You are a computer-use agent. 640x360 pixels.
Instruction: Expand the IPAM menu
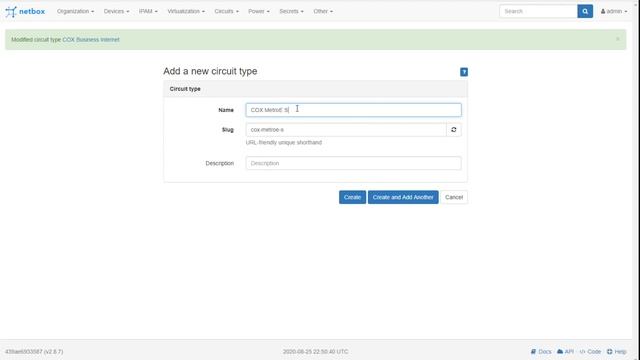pos(148,11)
